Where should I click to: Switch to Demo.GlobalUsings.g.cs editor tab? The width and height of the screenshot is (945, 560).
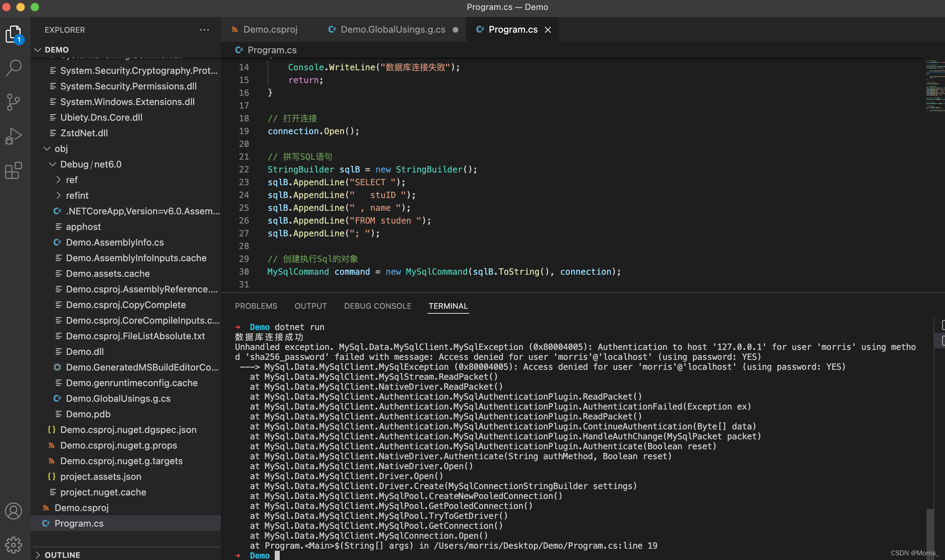(x=393, y=30)
